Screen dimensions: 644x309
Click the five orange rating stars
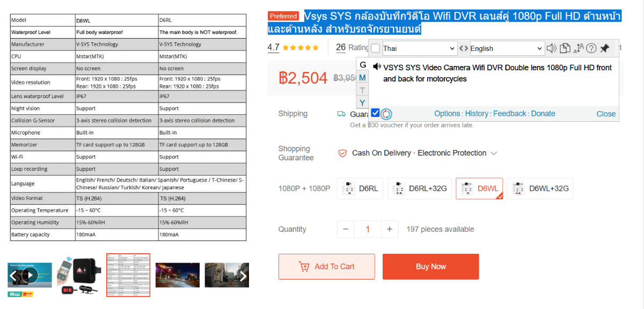[x=301, y=47]
